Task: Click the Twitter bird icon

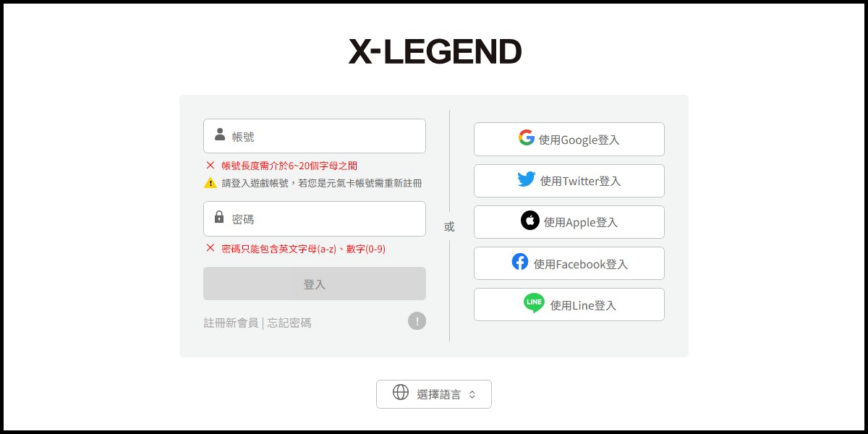Action: (x=527, y=179)
